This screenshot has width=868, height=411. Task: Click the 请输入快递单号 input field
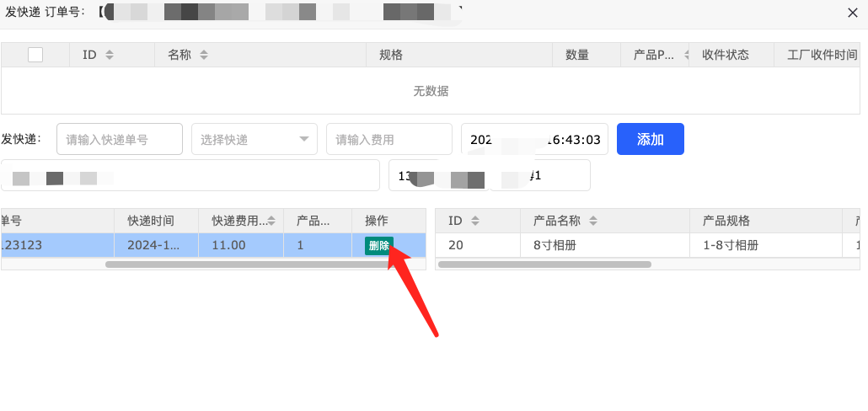[120, 139]
